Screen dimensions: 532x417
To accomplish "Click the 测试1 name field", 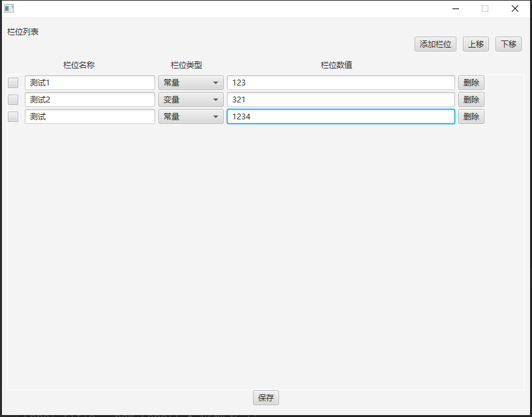I will 90,83.
